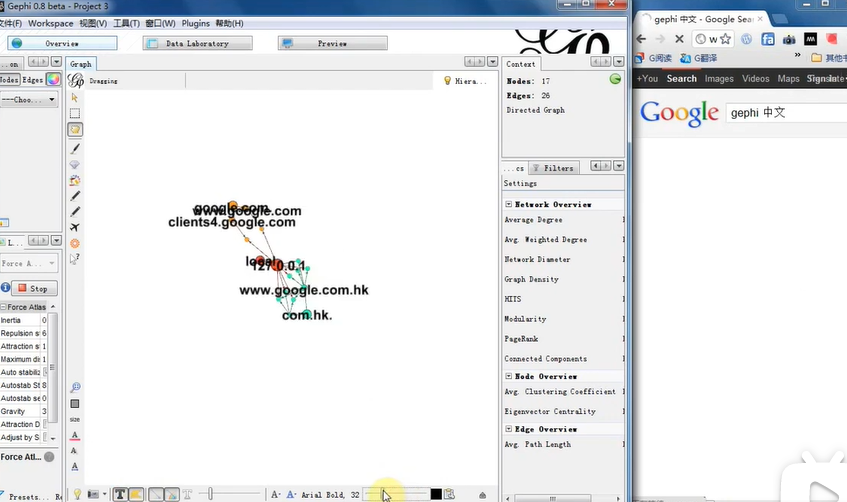Open the Plugins menu
Image resolution: width=847 pixels, height=502 pixels.
[196, 23]
